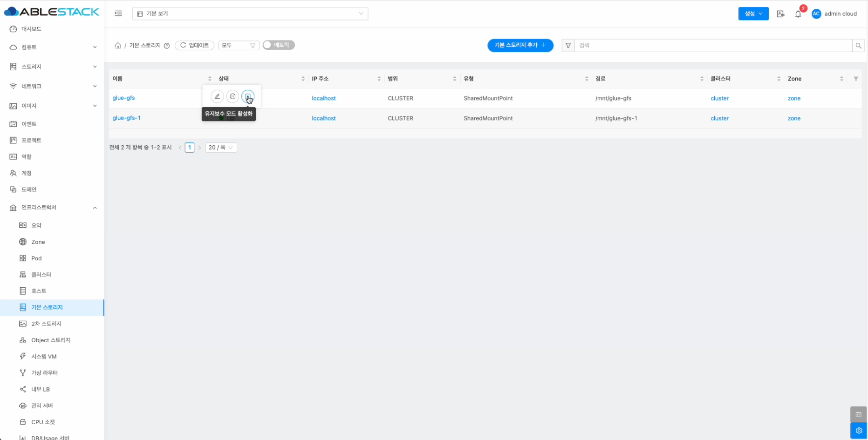Open the search filter funnel icon
Viewport: 868px width, 440px height.
(x=568, y=46)
